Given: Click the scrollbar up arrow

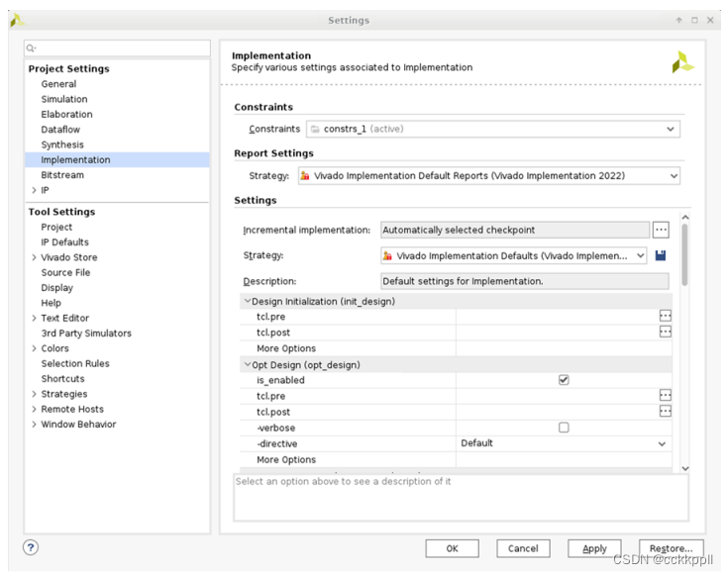Looking at the screenshot, I should pos(684,218).
